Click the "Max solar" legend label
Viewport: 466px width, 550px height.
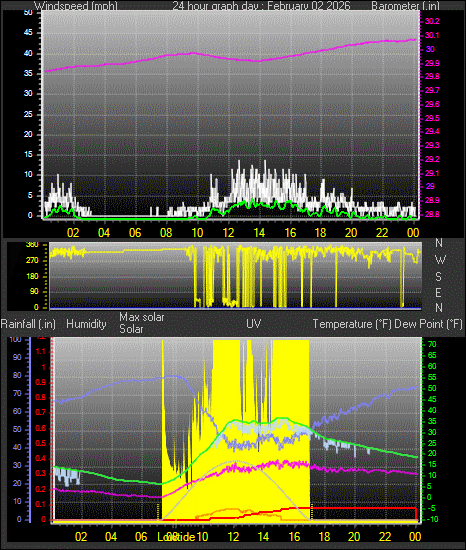[142, 317]
